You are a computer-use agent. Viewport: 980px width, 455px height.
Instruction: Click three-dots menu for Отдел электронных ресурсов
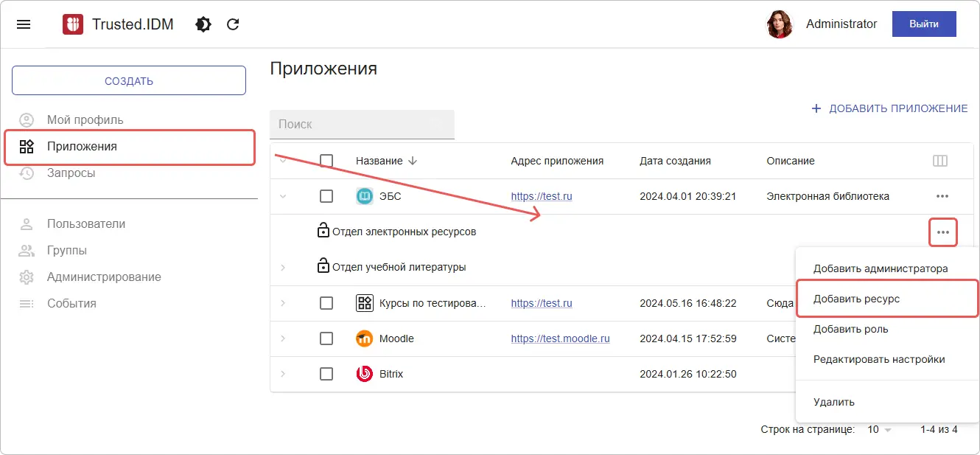coord(942,232)
